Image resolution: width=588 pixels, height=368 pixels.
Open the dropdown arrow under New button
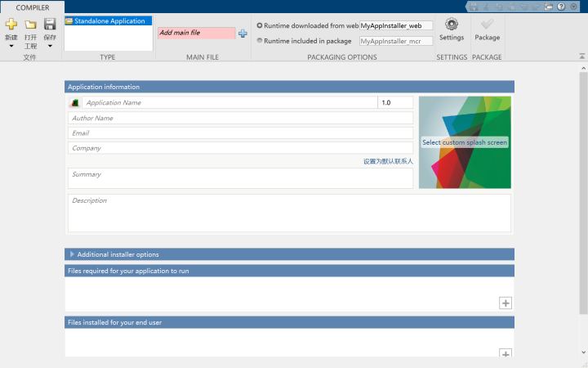point(11,46)
